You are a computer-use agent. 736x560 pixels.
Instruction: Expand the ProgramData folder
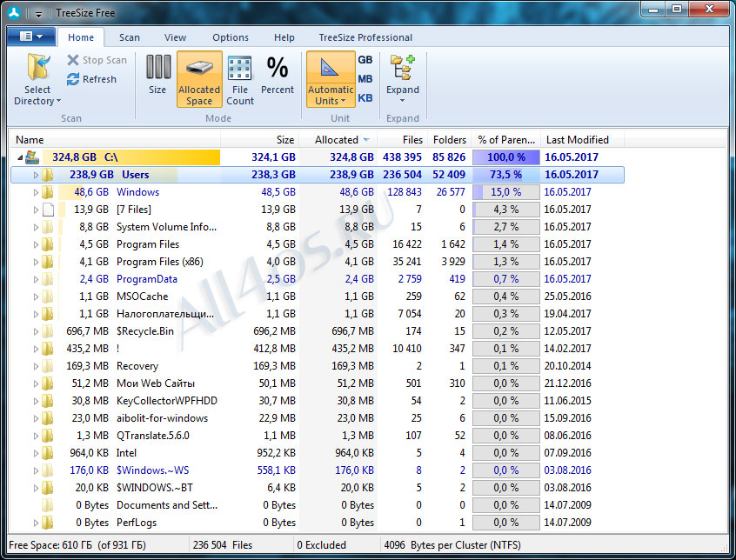[x=36, y=279]
